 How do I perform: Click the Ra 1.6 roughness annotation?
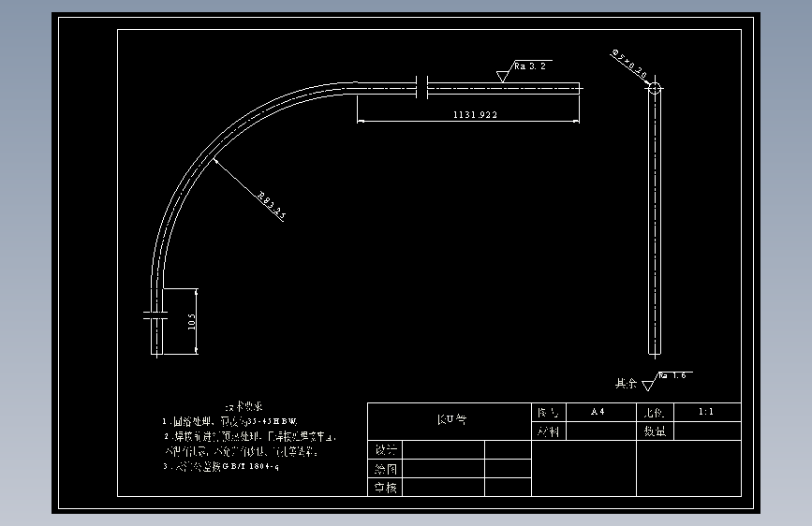[x=672, y=375]
